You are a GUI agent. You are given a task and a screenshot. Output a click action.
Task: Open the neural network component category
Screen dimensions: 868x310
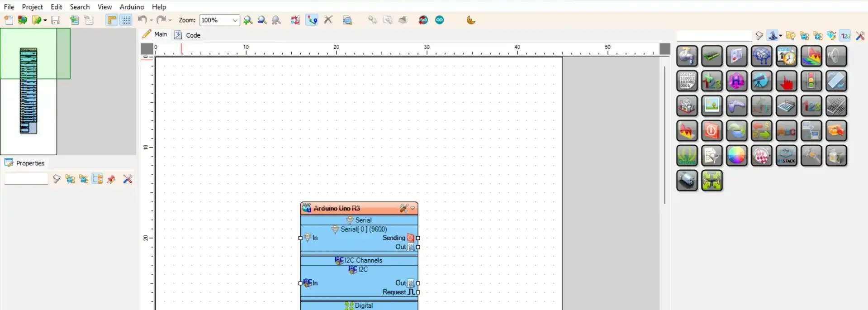pos(762,57)
